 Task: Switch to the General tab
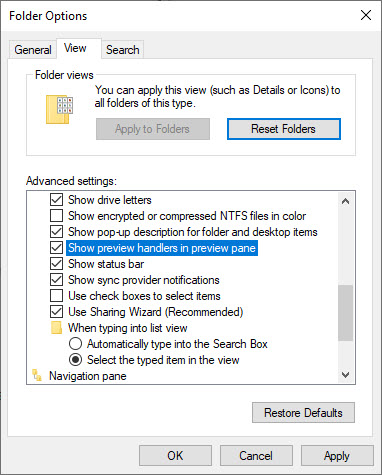pyautogui.click(x=33, y=50)
